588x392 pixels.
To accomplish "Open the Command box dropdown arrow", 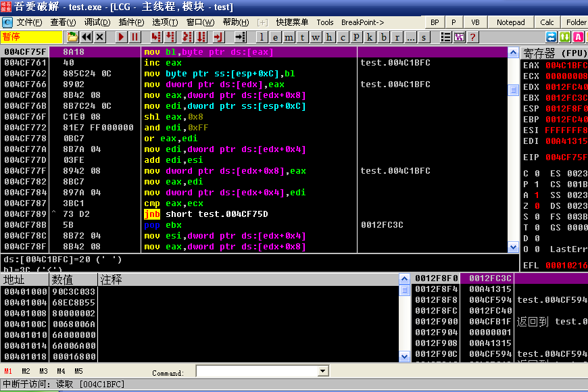I will 322,371.
